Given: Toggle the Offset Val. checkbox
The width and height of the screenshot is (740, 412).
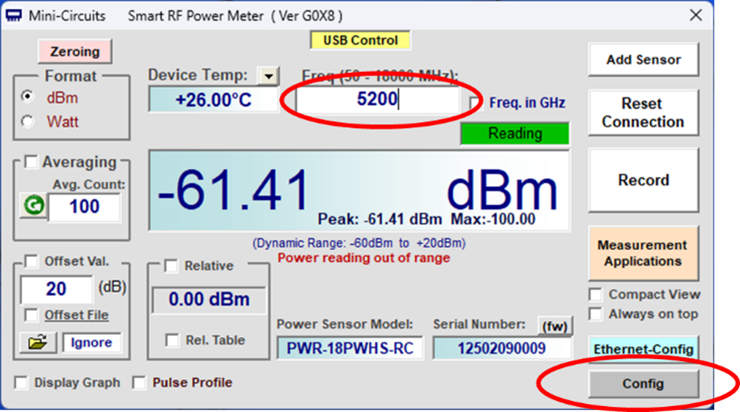Looking at the screenshot, I should pyautogui.click(x=31, y=261).
